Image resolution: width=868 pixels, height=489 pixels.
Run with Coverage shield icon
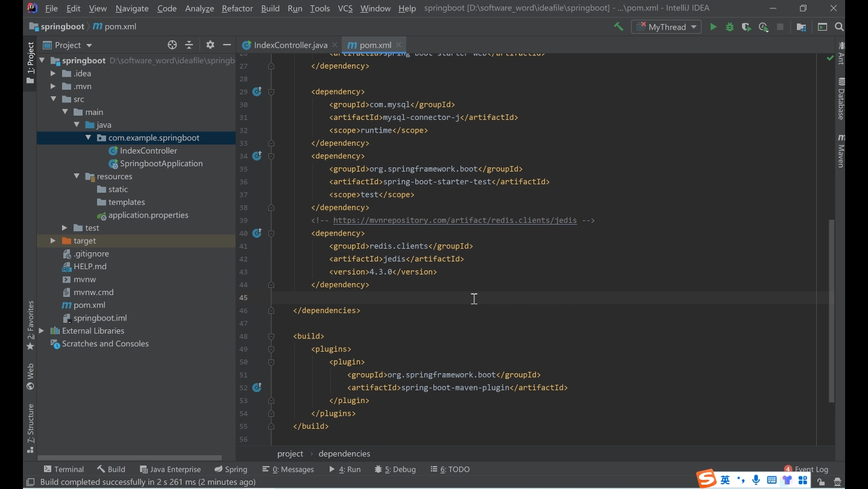pyautogui.click(x=746, y=26)
